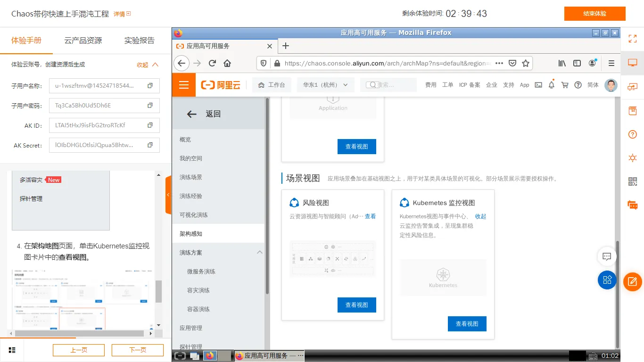Viewport: 644px width, 362px height.
Task: Open the help question mark icon in right sidebar
Action: pos(633,134)
